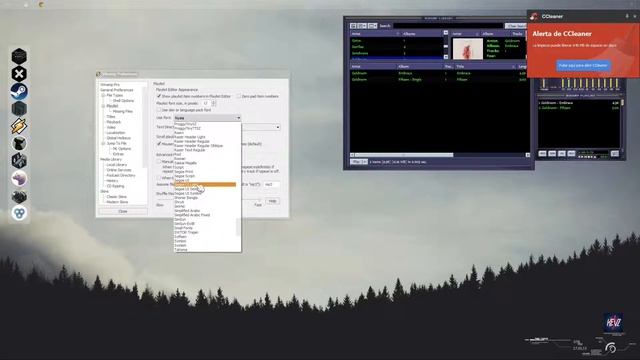Collapse the Playlist tree node
640x360 pixels.
(103, 106)
